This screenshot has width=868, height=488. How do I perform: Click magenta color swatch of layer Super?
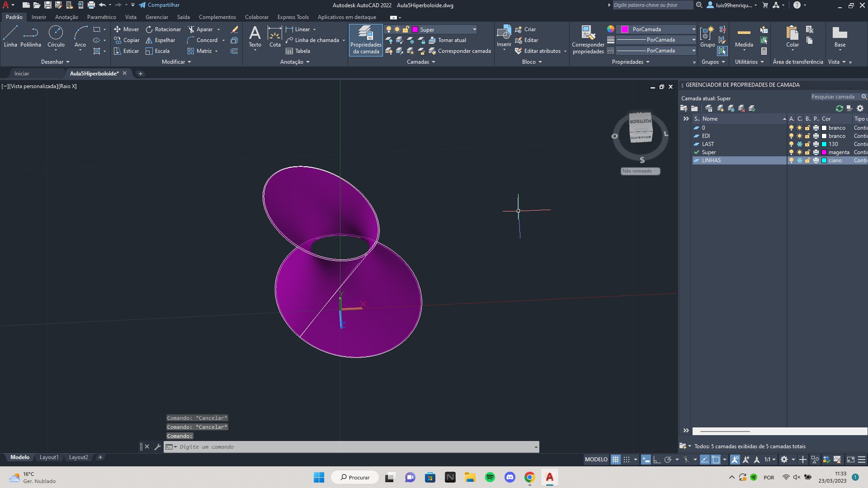(824, 152)
